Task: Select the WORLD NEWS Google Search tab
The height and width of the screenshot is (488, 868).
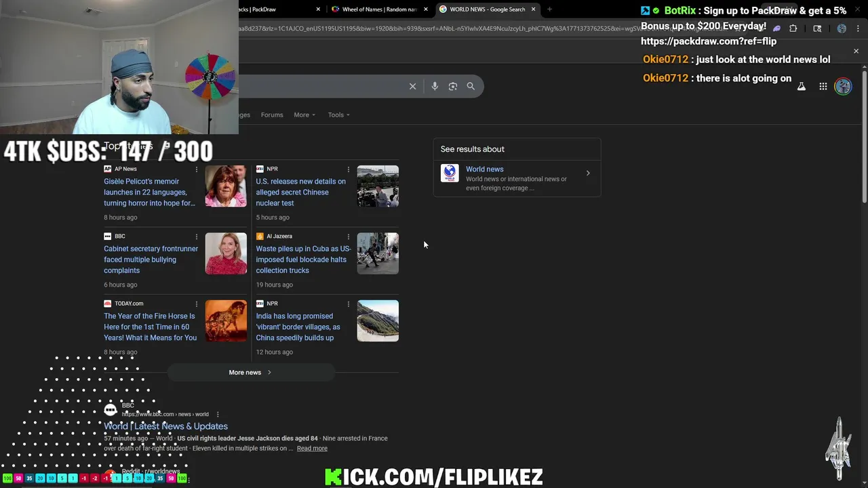Action: (x=487, y=9)
